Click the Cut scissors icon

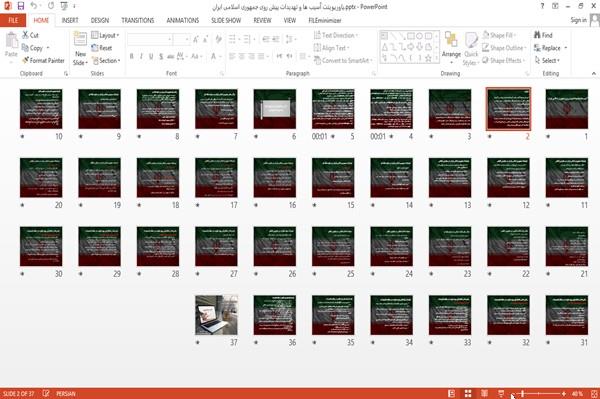click(x=25, y=35)
